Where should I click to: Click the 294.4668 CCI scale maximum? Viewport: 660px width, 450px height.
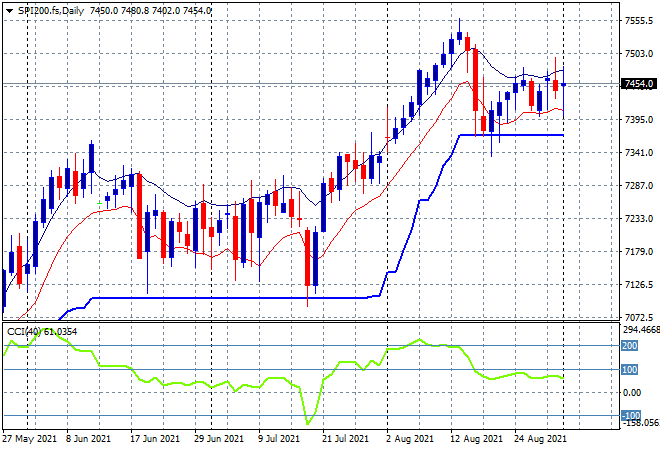click(x=641, y=329)
